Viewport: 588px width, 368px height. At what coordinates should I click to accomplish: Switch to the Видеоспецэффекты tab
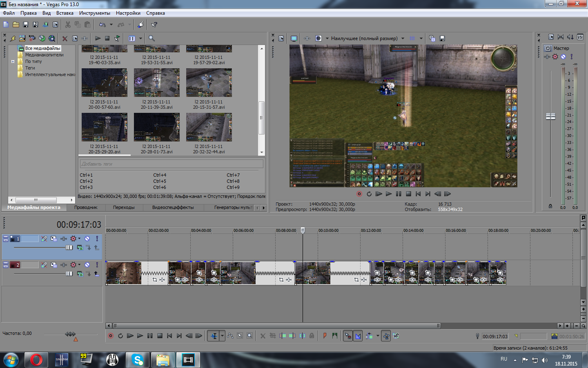pyautogui.click(x=173, y=207)
